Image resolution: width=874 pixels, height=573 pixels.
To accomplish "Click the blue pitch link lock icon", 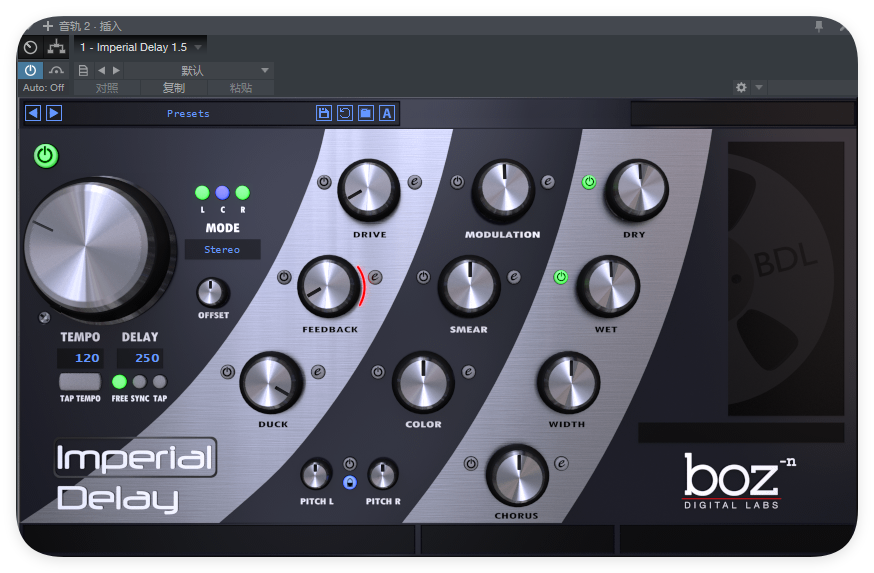I will [x=349, y=483].
